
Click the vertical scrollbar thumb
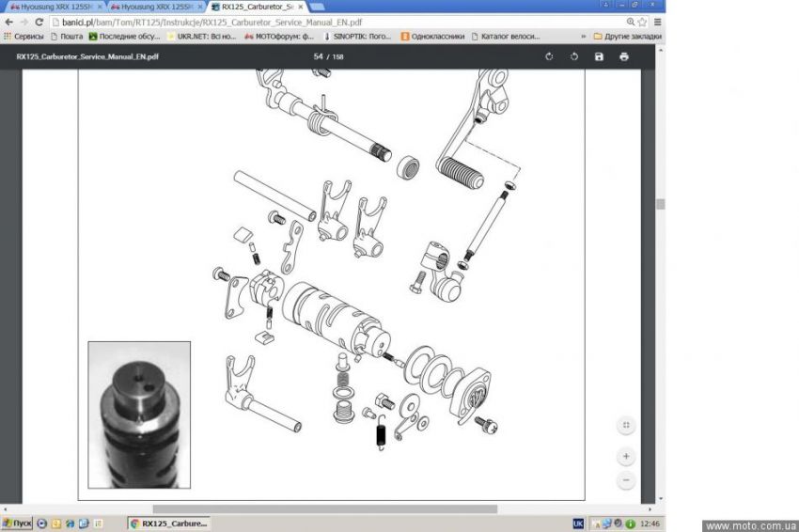(661, 204)
